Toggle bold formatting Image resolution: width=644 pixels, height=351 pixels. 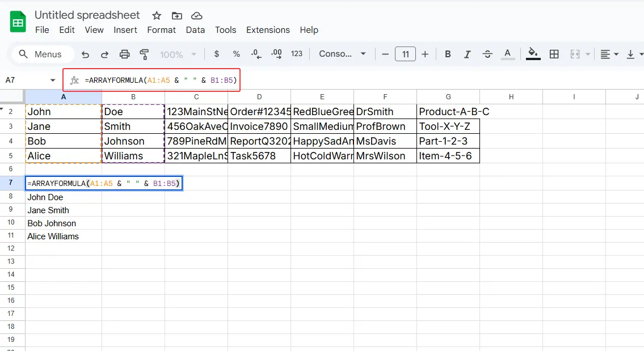448,54
